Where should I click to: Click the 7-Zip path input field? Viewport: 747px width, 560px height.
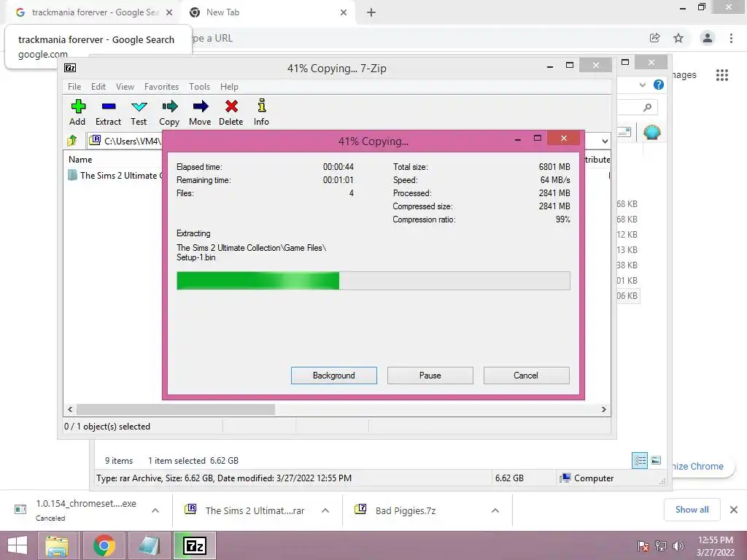coord(125,141)
